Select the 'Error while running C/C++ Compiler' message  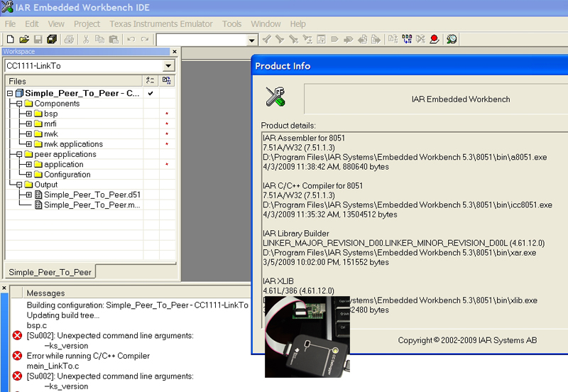click(x=88, y=356)
